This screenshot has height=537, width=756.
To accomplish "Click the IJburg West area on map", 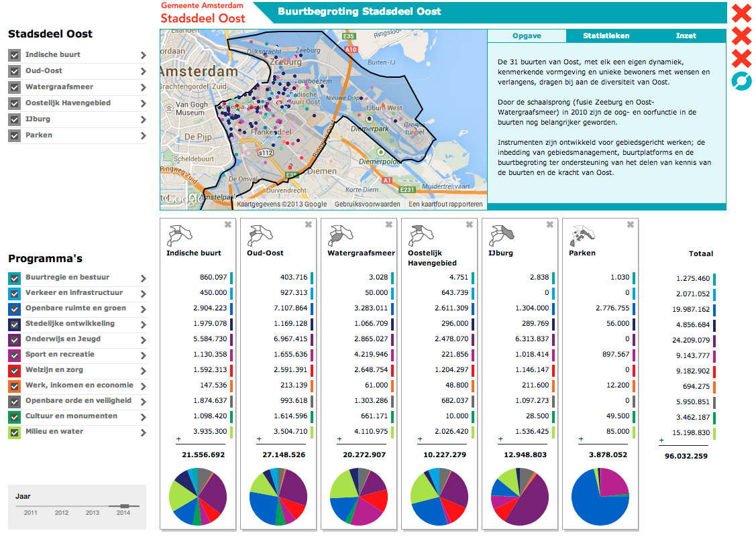I will coord(384,108).
